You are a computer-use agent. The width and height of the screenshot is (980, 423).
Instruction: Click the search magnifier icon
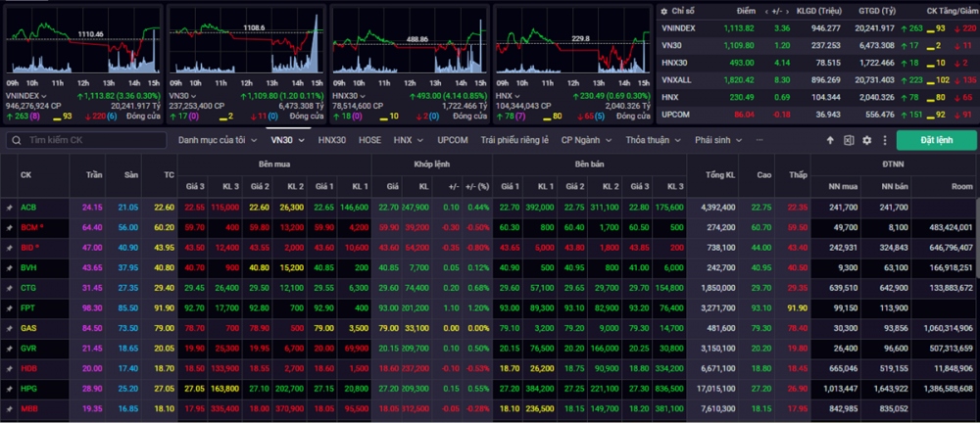tap(17, 140)
